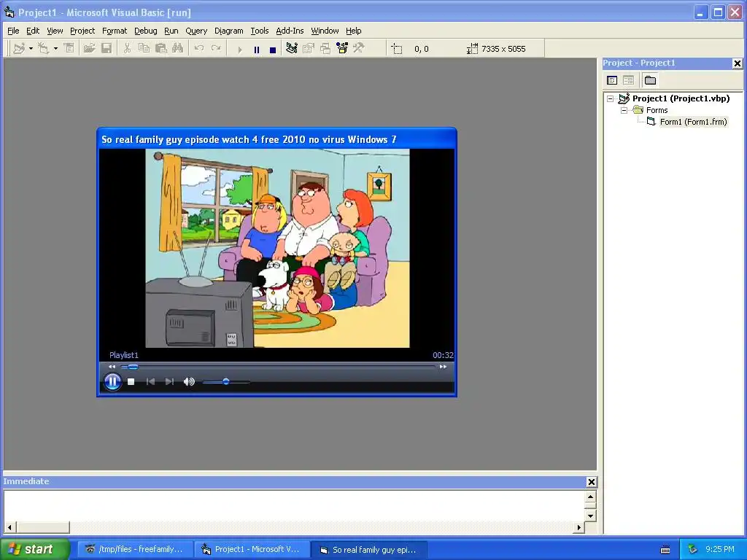Click fast-forward button beside the seek bar
The image size is (747, 560).
(x=443, y=367)
